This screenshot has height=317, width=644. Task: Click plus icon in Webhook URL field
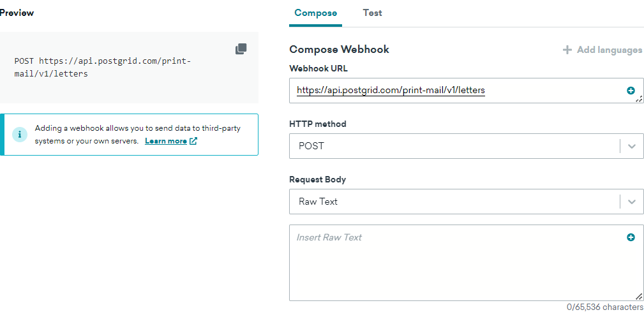coord(631,91)
